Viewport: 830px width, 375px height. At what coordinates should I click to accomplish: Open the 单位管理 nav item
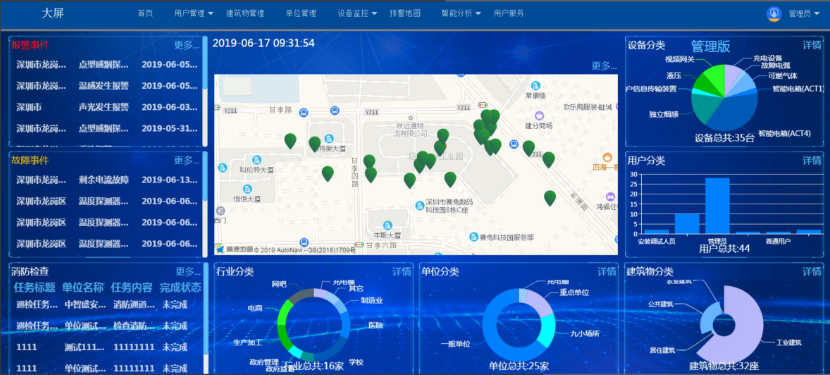click(301, 14)
